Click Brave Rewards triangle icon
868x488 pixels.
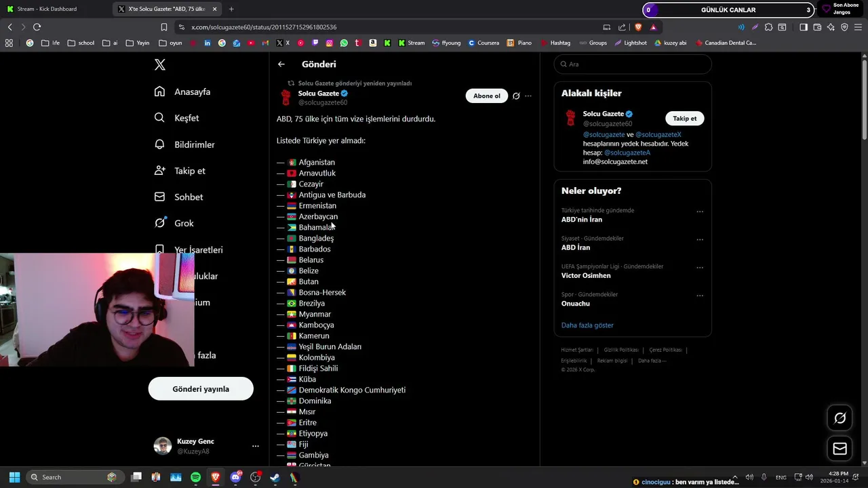point(653,27)
